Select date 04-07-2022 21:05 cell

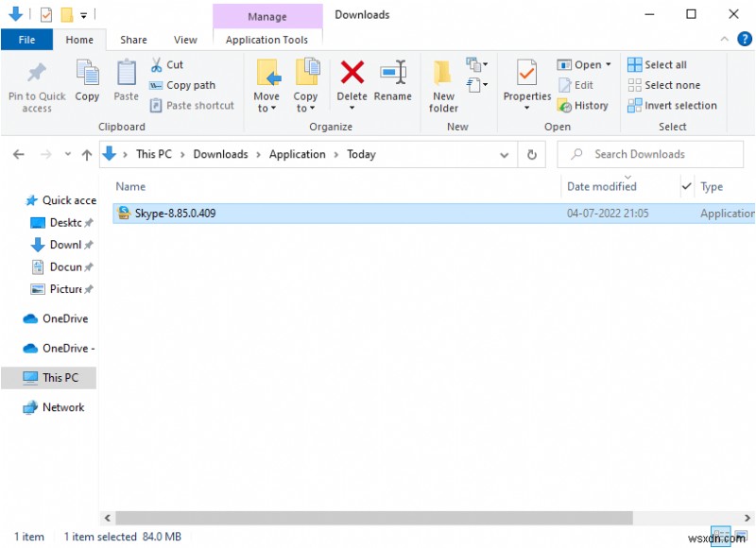point(608,213)
